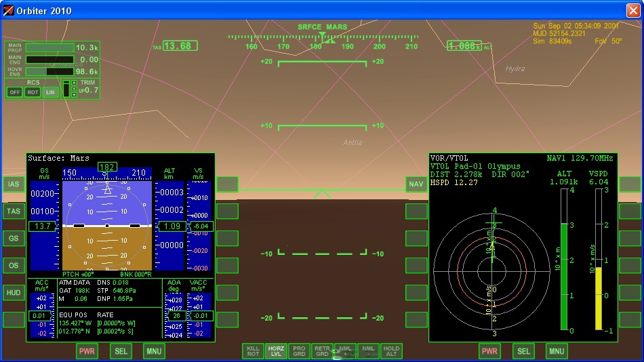Select GS mode on left MFD
Image resolution: width=644 pixels, height=362 pixels.
[x=14, y=239]
